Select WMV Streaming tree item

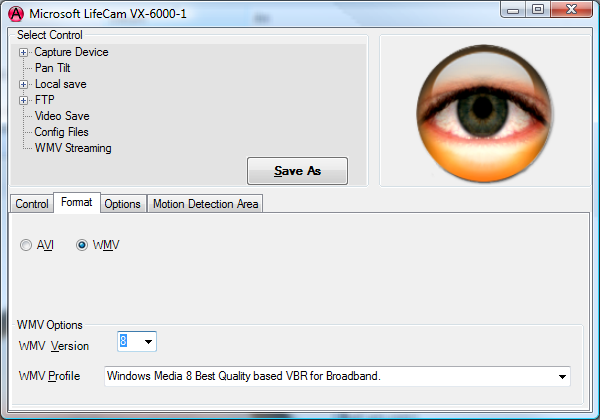pos(72,148)
